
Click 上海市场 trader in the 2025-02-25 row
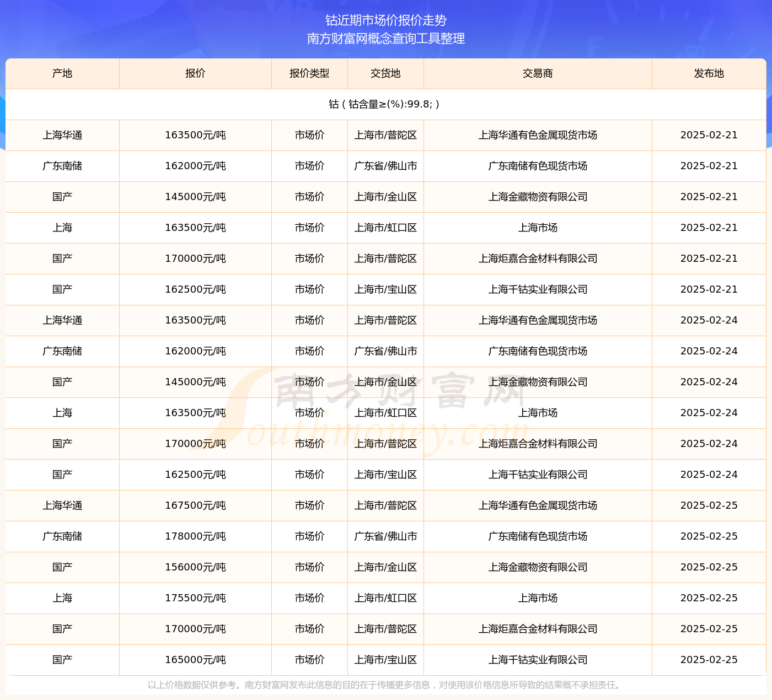538,598
